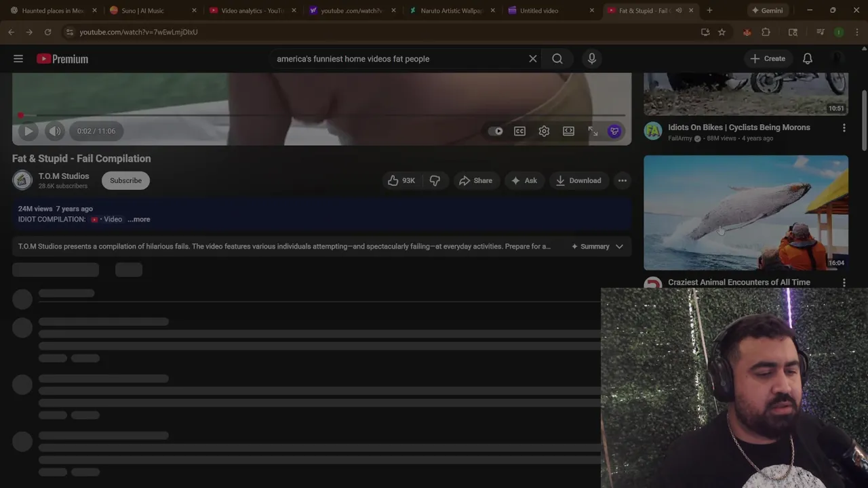Viewport: 868px width, 488px height.
Task: Open the account avatar menu
Action: [839, 58]
